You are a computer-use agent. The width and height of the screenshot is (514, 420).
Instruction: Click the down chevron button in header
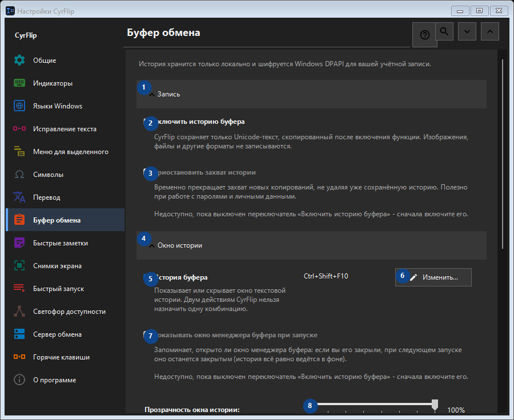[x=467, y=31]
